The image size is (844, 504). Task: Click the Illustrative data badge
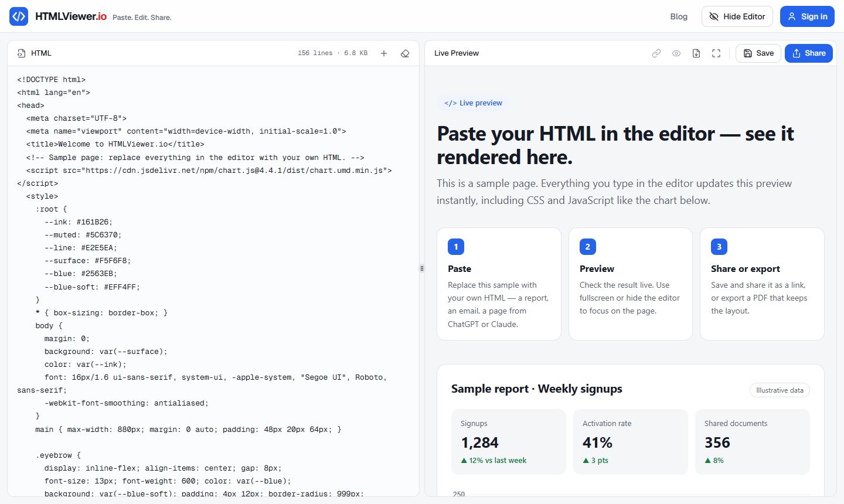click(780, 390)
